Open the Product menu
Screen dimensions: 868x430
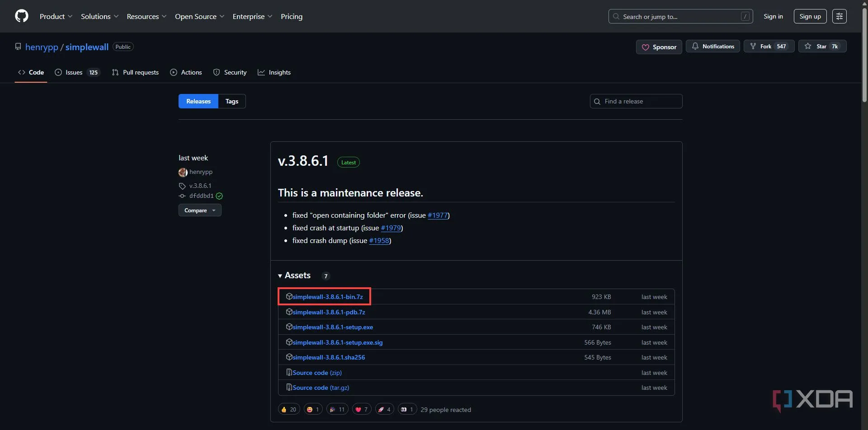[x=56, y=16]
